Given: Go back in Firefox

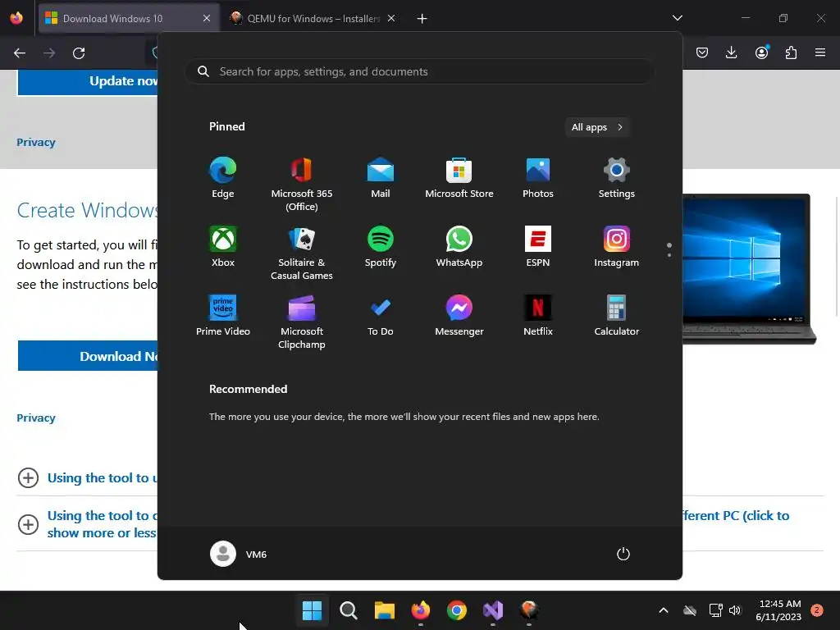Looking at the screenshot, I should coord(20,53).
